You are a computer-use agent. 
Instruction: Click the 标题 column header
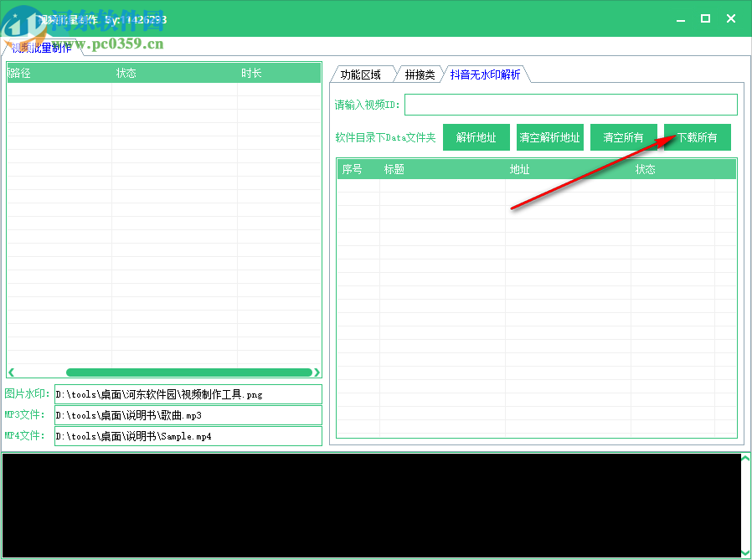pyautogui.click(x=442, y=169)
